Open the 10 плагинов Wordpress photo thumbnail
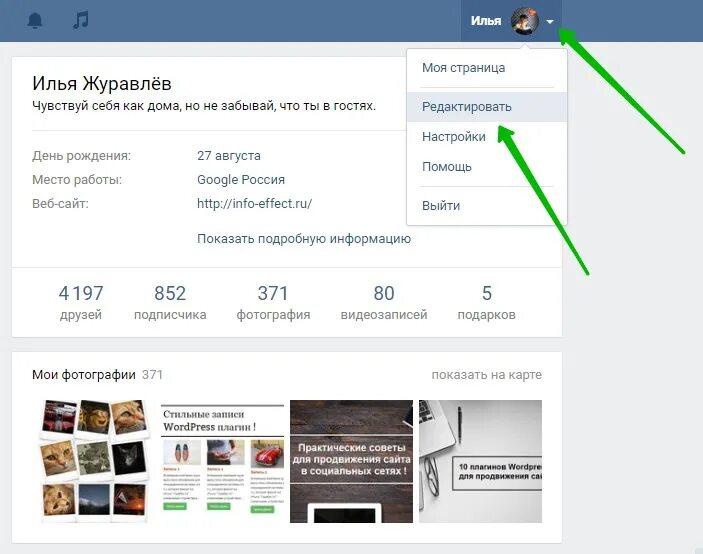Image resolution: width=703 pixels, height=554 pixels. [x=481, y=461]
